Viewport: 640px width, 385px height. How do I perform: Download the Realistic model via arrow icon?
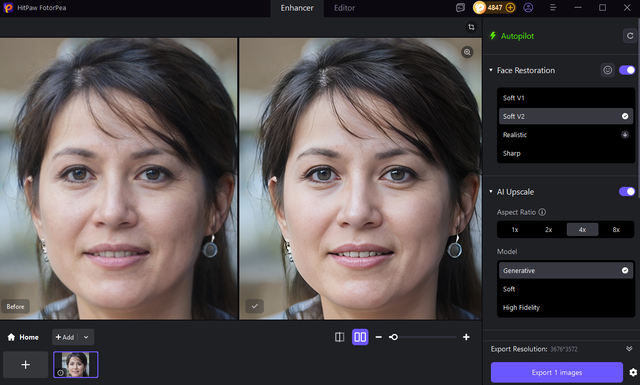tap(625, 134)
